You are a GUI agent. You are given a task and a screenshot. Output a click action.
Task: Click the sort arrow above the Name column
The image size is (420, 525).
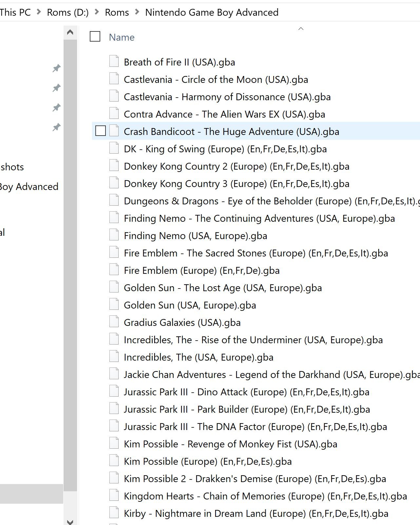pyautogui.click(x=301, y=29)
